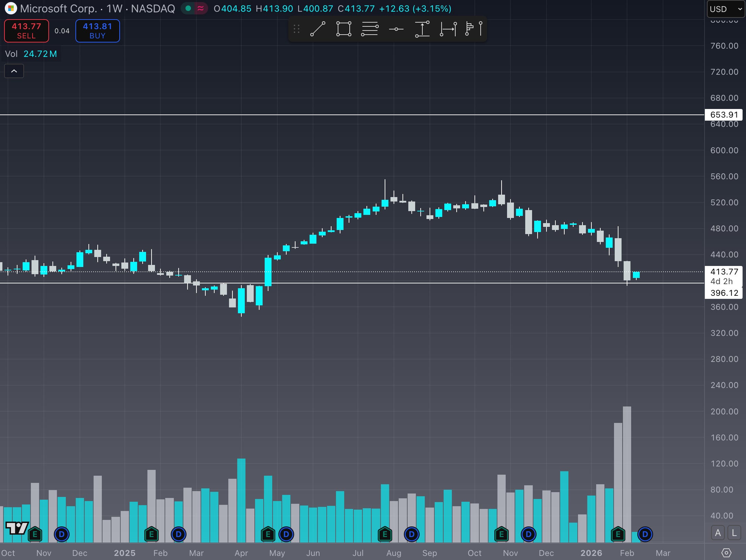This screenshot has height=560, width=746.
Task: Open the earnings marker just before Nov 2025
Action: 502,534
